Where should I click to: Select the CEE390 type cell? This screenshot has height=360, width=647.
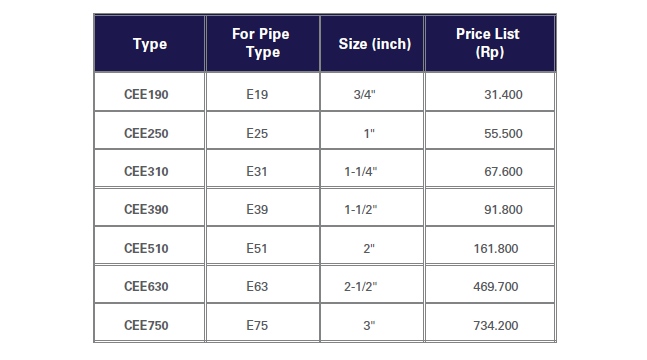click(x=149, y=207)
